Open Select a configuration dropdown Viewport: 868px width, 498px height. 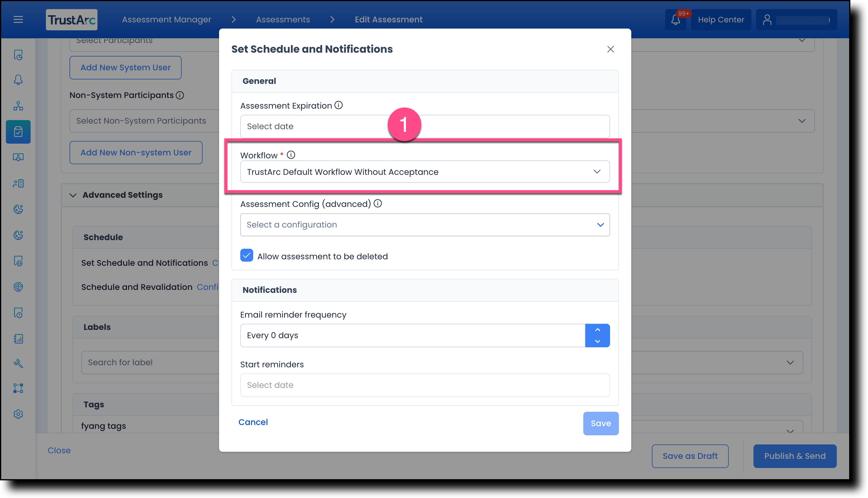[x=425, y=225]
